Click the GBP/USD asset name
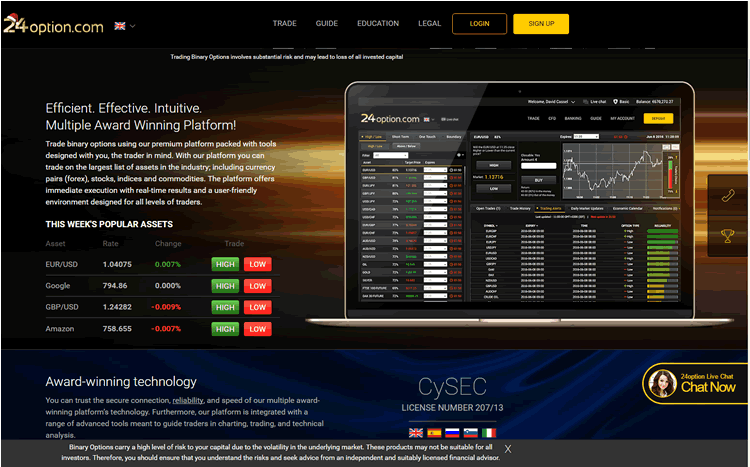 [x=62, y=307]
